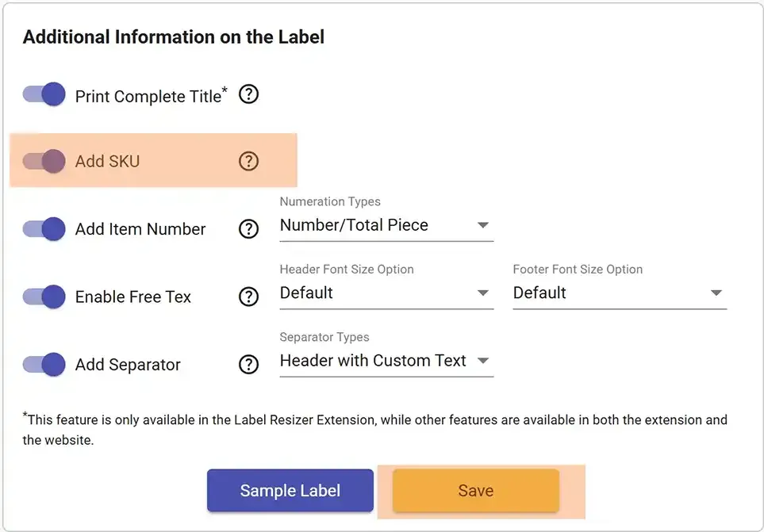
Task: Open help icon for Add Item Number
Action: click(248, 229)
